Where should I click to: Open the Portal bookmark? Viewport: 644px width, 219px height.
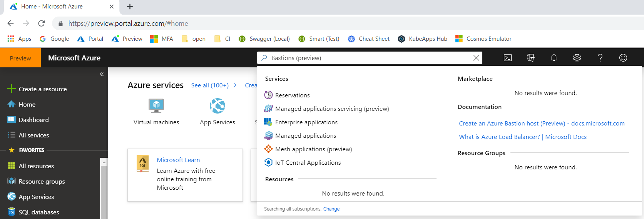pyautogui.click(x=90, y=38)
